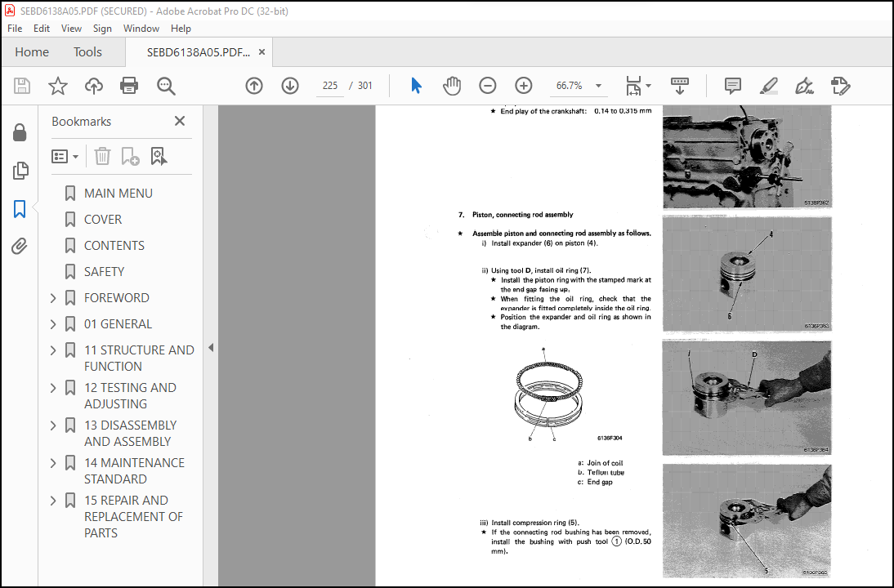
Task: Open page thumbnails panel icon
Action: (x=20, y=171)
